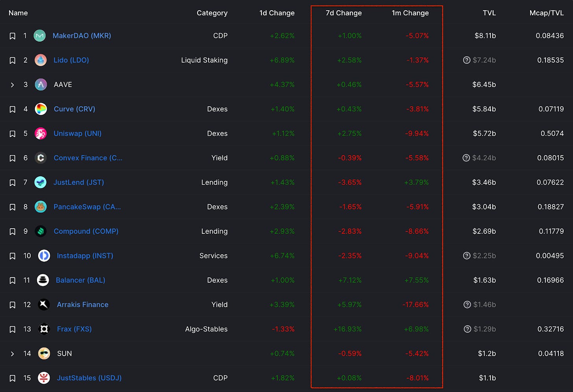This screenshot has width=573, height=392.
Task: Sort by the Mcap/TVL column header
Action: point(547,13)
